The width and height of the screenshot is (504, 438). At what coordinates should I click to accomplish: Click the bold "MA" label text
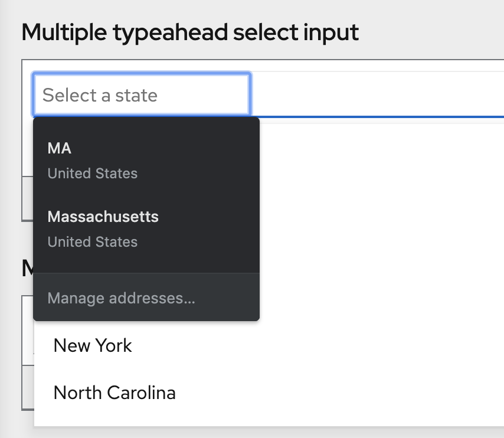pos(60,148)
